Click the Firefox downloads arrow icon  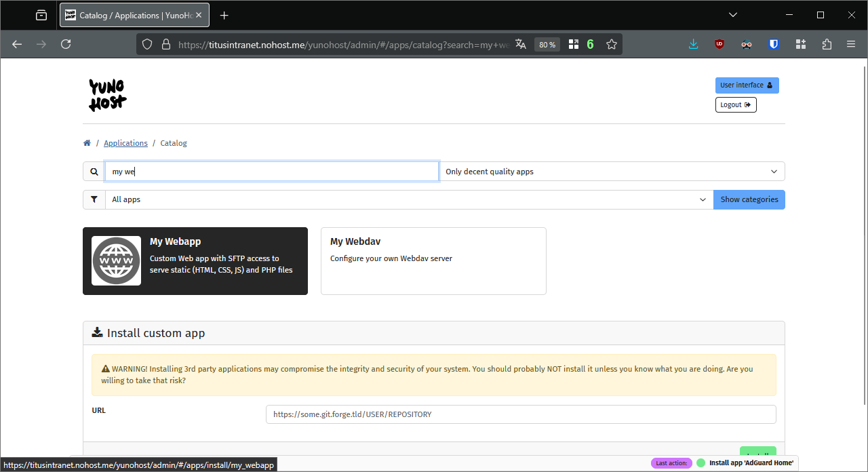693,44
